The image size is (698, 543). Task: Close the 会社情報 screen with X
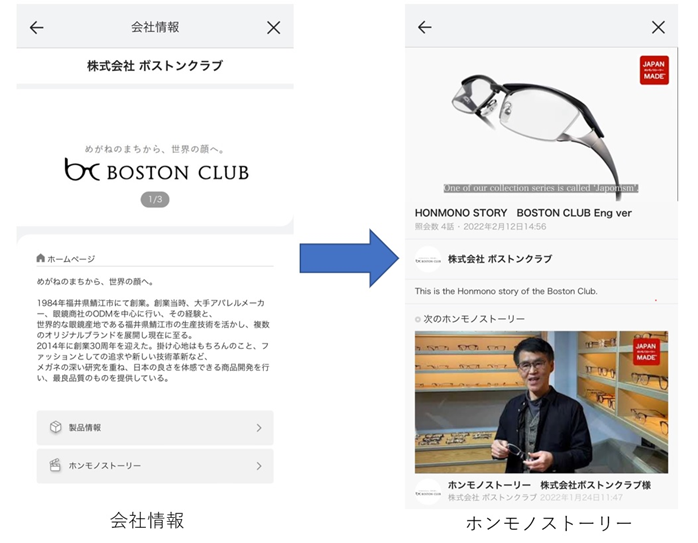(273, 28)
